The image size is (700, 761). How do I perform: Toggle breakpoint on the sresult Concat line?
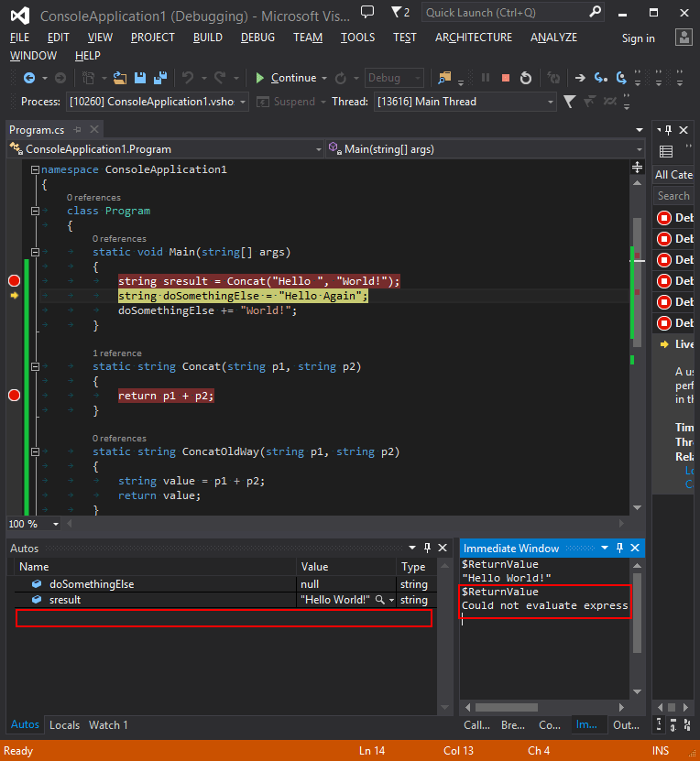pos(14,281)
